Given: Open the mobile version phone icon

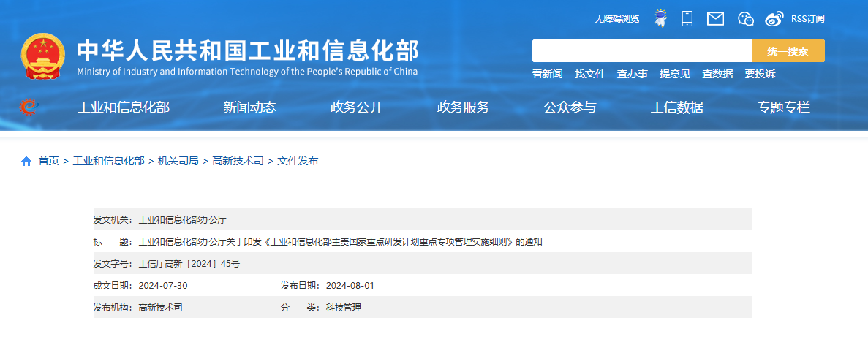Looking at the screenshot, I should [687, 18].
